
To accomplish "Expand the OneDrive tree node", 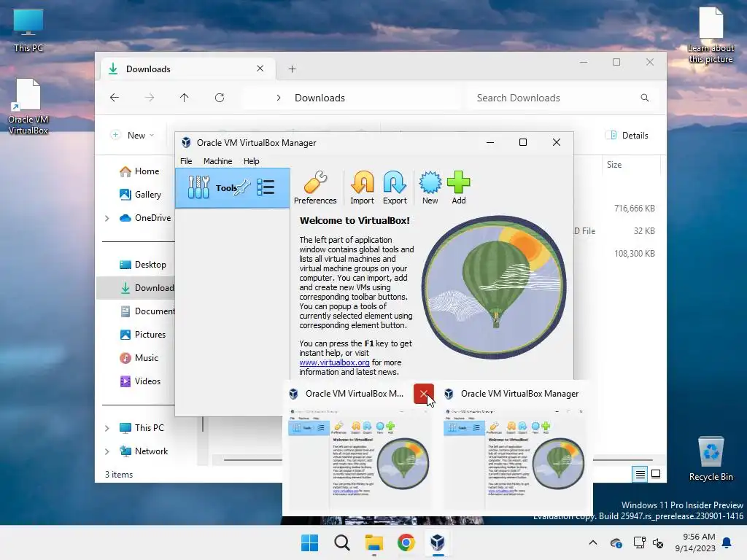I will 107,218.
